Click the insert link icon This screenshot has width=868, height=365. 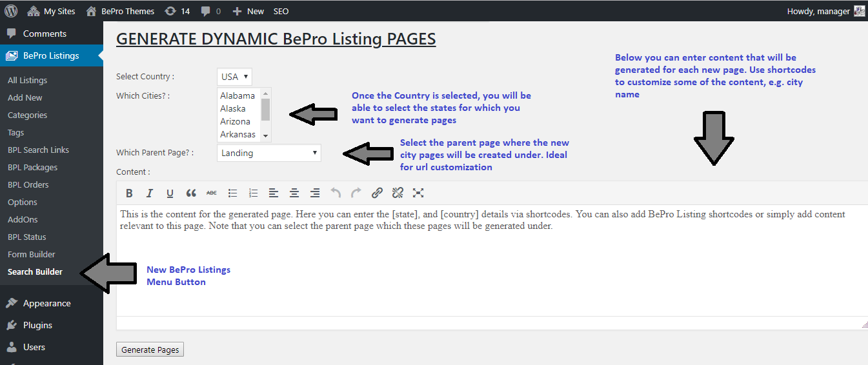pos(377,193)
